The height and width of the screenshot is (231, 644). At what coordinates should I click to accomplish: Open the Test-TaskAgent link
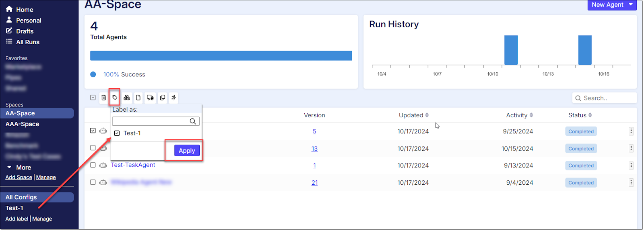(133, 165)
